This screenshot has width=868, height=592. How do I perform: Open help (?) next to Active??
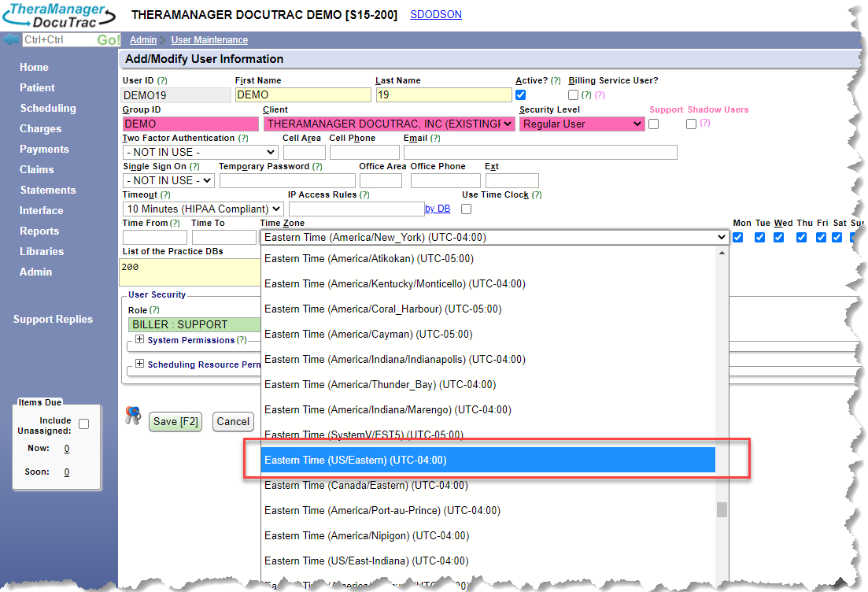(556, 80)
